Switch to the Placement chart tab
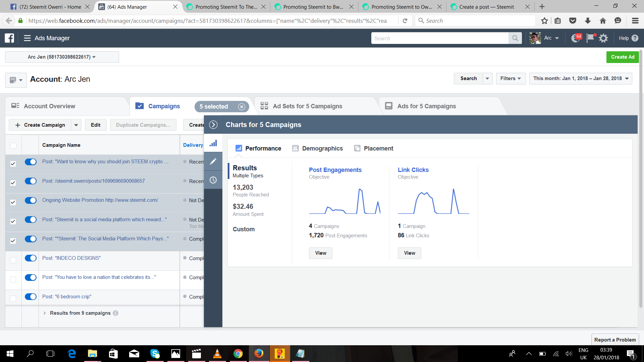The image size is (644, 362). (x=374, y=148)
